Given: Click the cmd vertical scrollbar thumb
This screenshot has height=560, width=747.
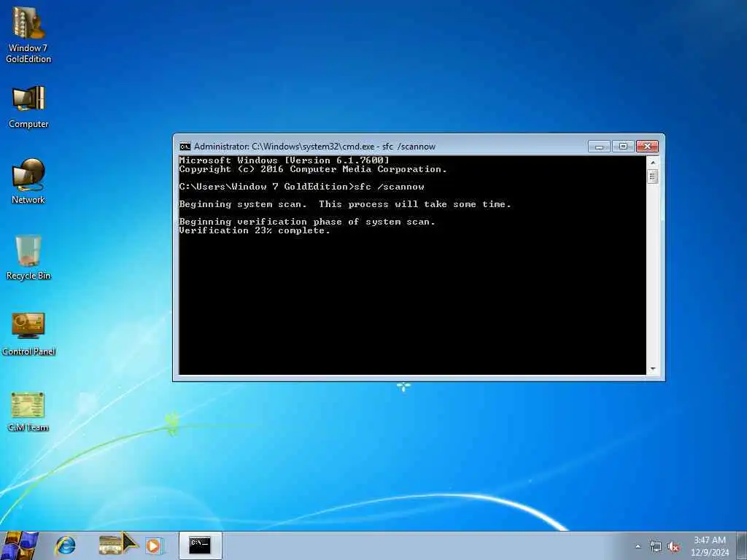Looking at the screenshot, I should [x=653, y=176].
